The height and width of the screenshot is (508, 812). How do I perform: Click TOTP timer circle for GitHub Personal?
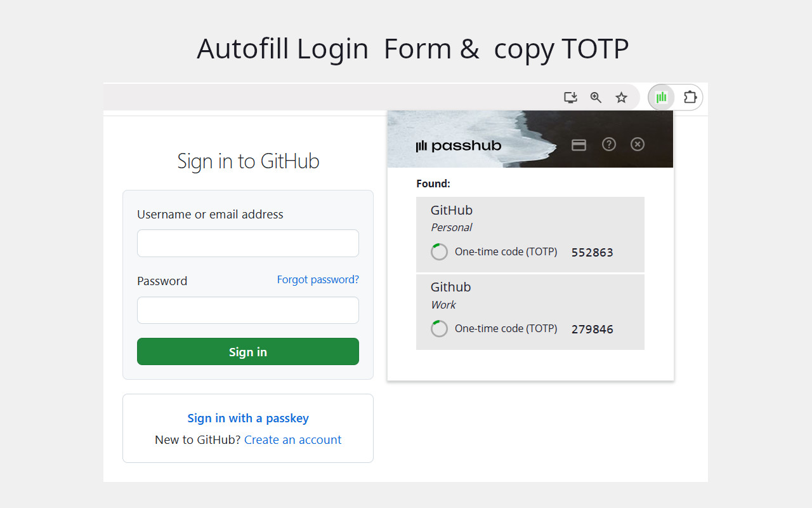click(x=439, y=252)
